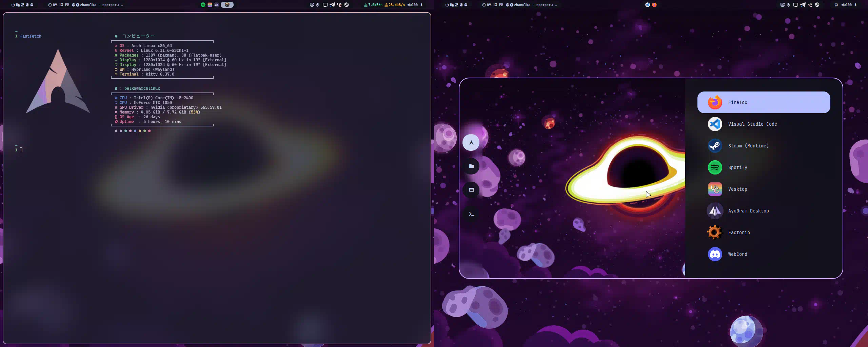Open the clipboard icon on left monitor bar

coord(18,5)
